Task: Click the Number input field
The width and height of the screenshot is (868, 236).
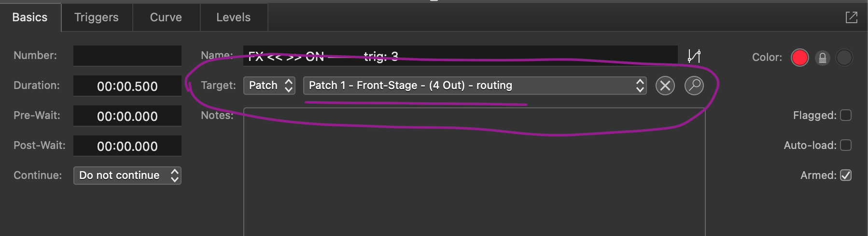Action: tap(127, 56)
